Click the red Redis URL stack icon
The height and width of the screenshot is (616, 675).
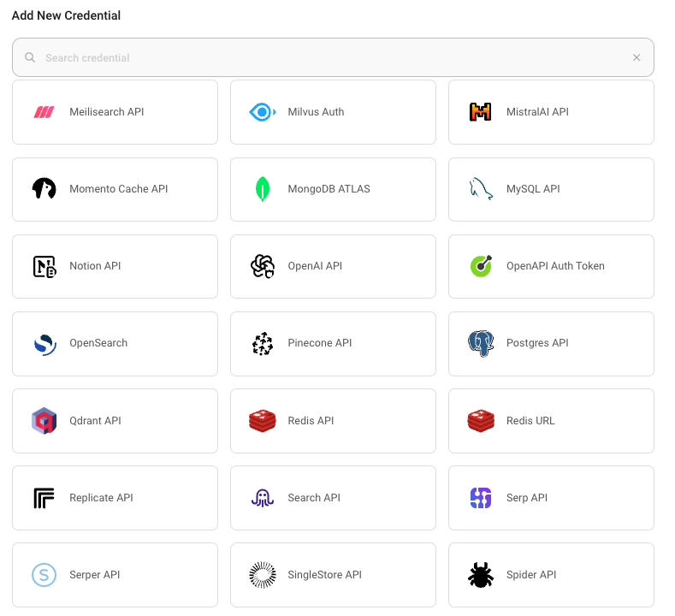481,421
